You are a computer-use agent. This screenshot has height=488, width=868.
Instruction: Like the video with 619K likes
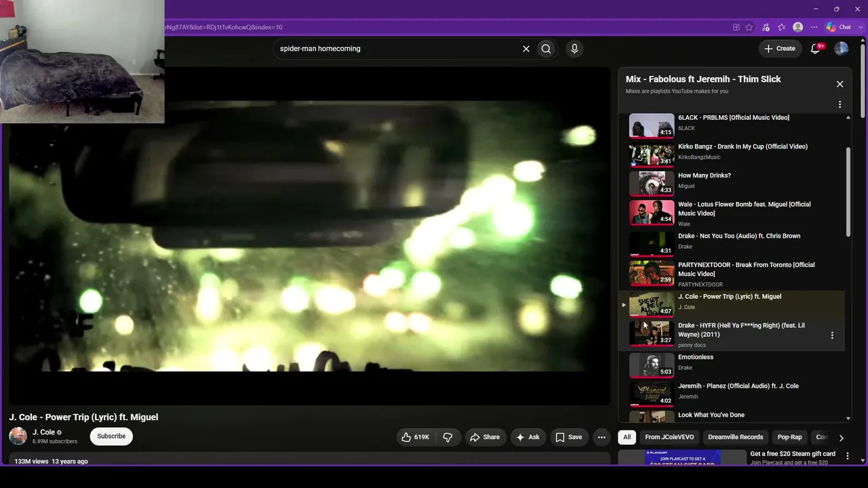(415, 437)
